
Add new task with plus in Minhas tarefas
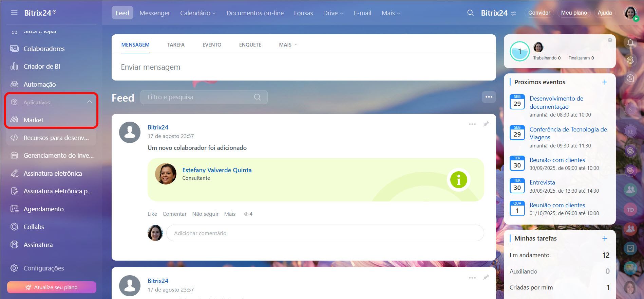tap(604, 239)
